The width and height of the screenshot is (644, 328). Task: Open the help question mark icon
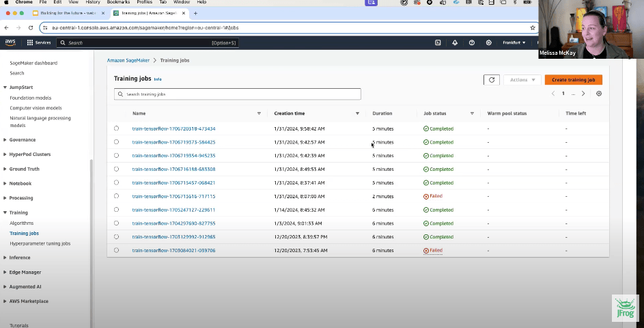[x=471, y=42]
